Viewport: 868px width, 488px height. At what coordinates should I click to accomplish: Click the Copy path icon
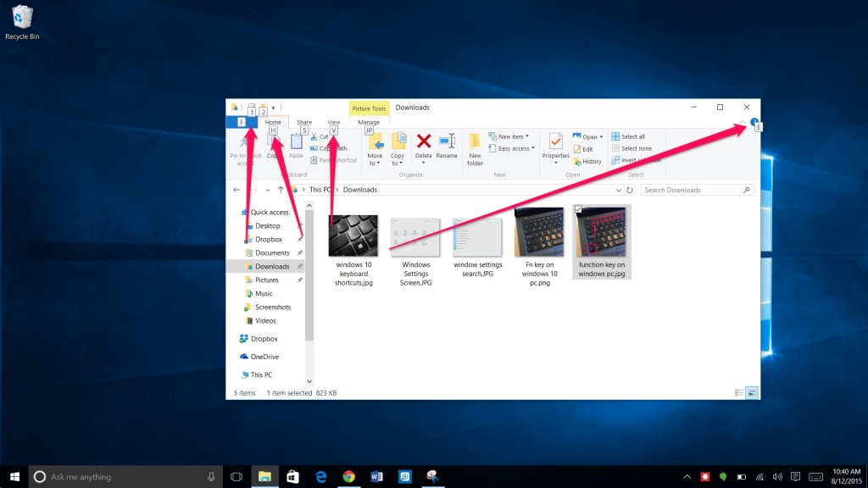[x=332, y=148]
